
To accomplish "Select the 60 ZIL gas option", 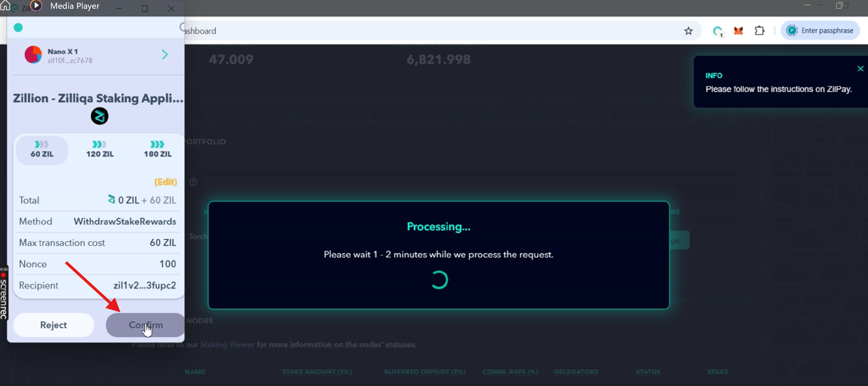I will (x=42, y=150).
